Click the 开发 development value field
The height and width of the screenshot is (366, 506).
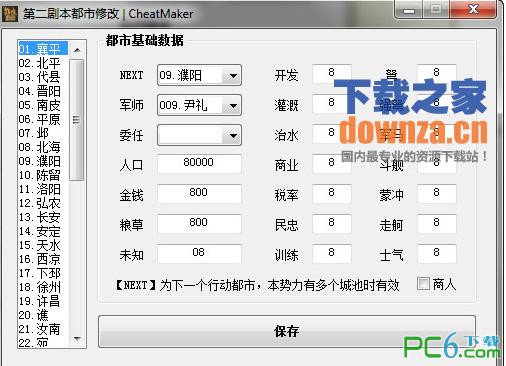click(x=332, y=73)
